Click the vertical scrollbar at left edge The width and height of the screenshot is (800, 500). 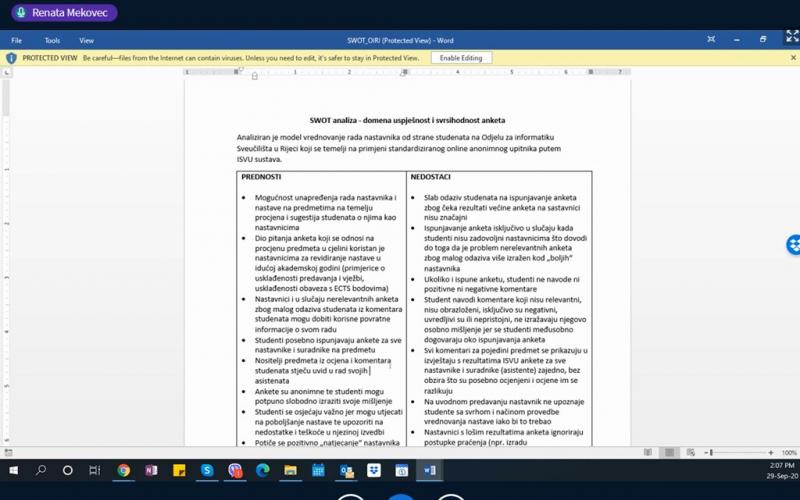tap(6, 97)
